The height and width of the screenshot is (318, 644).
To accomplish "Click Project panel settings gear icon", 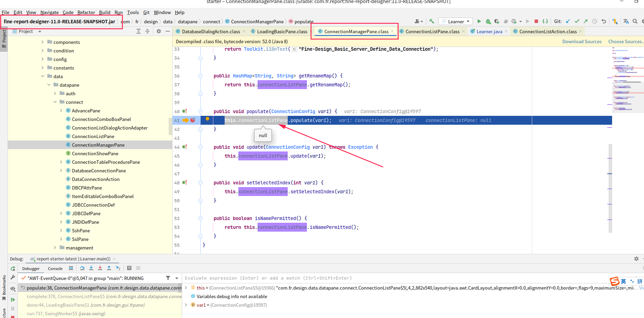I will click(159, 31).
